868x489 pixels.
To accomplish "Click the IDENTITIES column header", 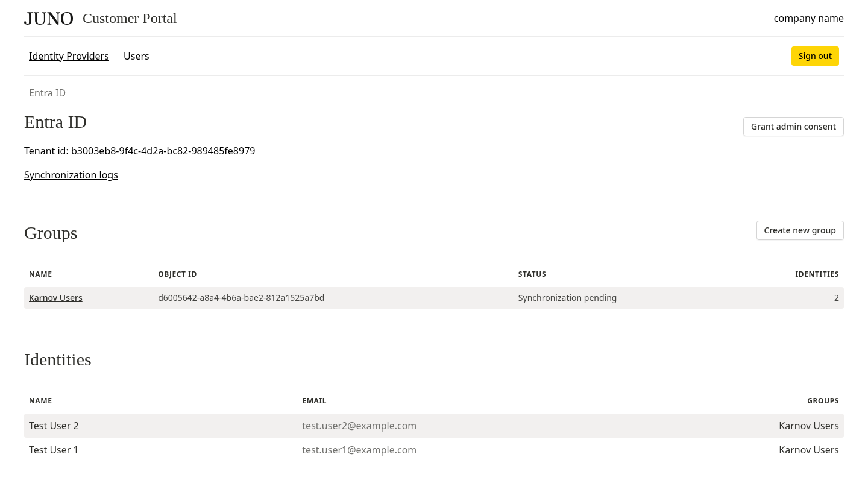I will point(817,274).
